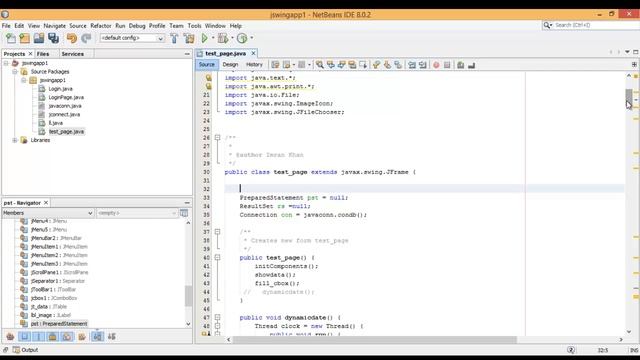Viewport: 640px width, 360px height.
Task: Click the Search (Ctrl+I) input field
Action: pyautogui.click(x=596, y=25)
